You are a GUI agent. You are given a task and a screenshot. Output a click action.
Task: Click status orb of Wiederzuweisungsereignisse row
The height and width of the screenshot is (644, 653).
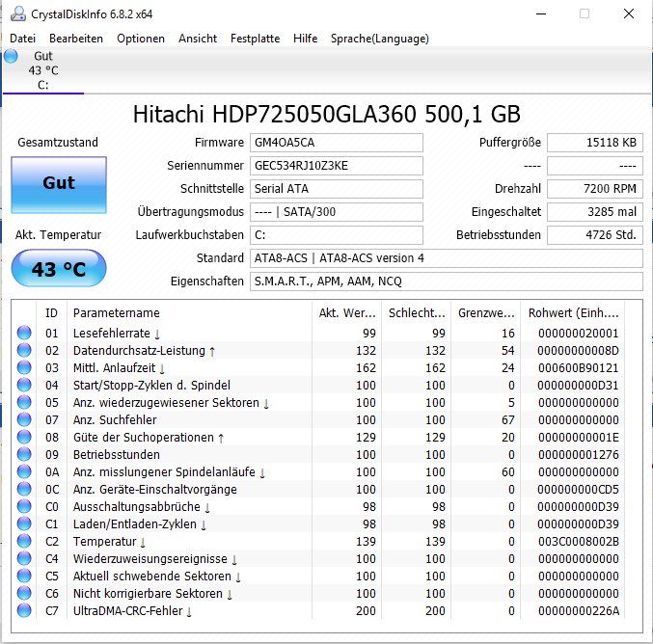pyautogui.click(x=24, y=558)
